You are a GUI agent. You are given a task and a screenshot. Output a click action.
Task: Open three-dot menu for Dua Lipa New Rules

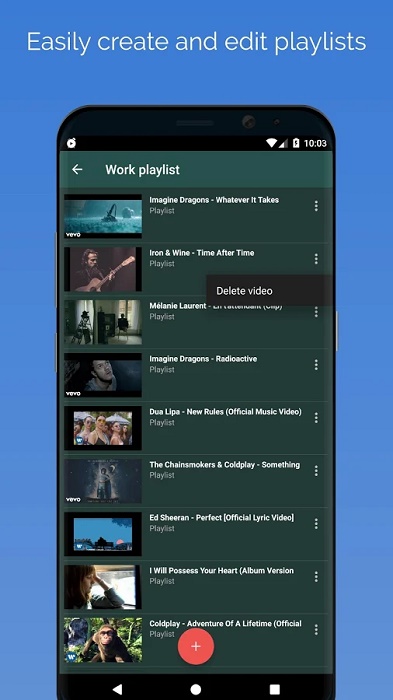coord(316,418)
